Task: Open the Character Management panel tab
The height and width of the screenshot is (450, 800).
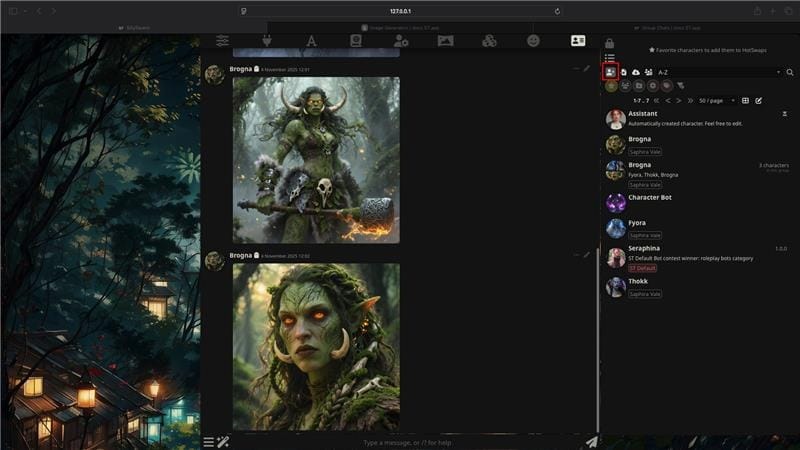Action: 577,41
